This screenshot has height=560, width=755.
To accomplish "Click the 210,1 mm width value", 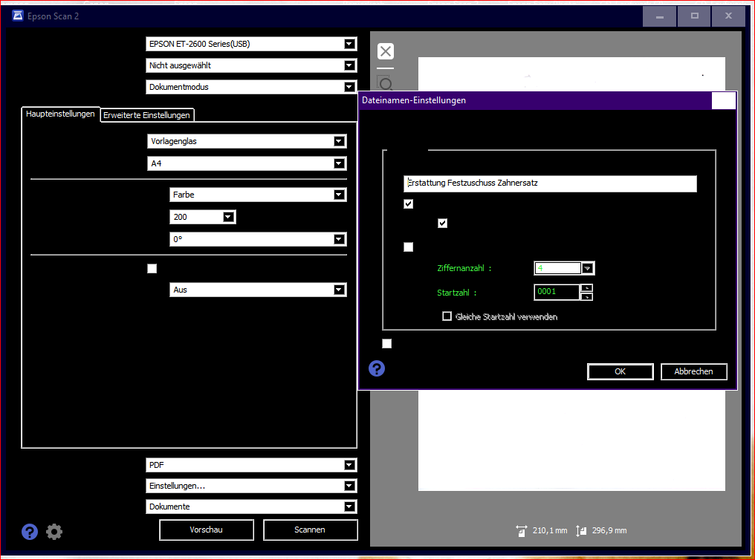I will 550,530.
